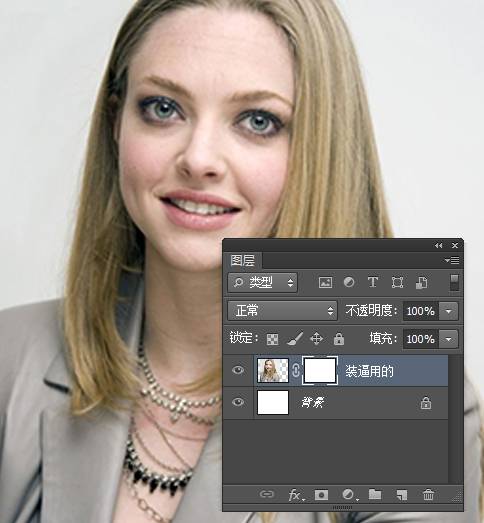Click the 填充 100% value field
The height and width of the screenshot is (523, 484).
[421, 339]
